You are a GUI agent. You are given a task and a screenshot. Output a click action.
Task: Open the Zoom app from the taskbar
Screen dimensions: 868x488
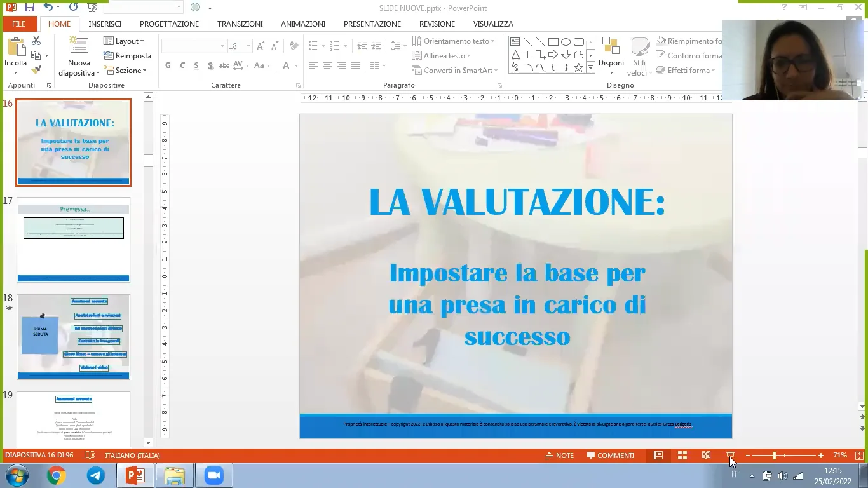(214, 475)
